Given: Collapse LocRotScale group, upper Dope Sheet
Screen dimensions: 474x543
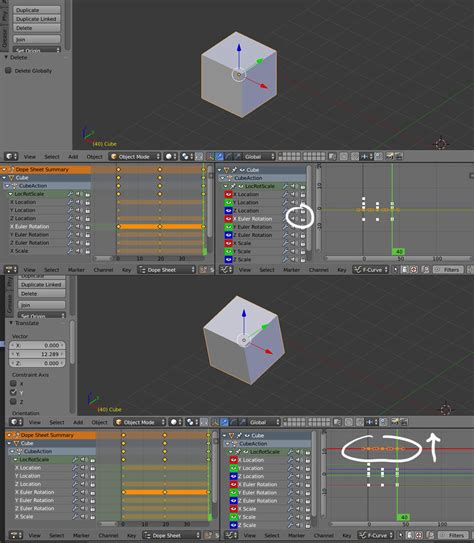Looking at the screenshot, I should point(10,194).
